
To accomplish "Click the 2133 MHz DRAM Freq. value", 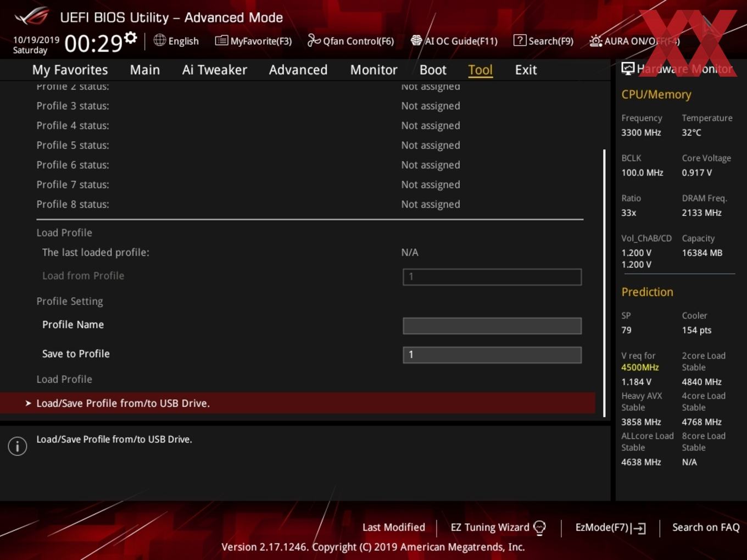I will point(701,212).
